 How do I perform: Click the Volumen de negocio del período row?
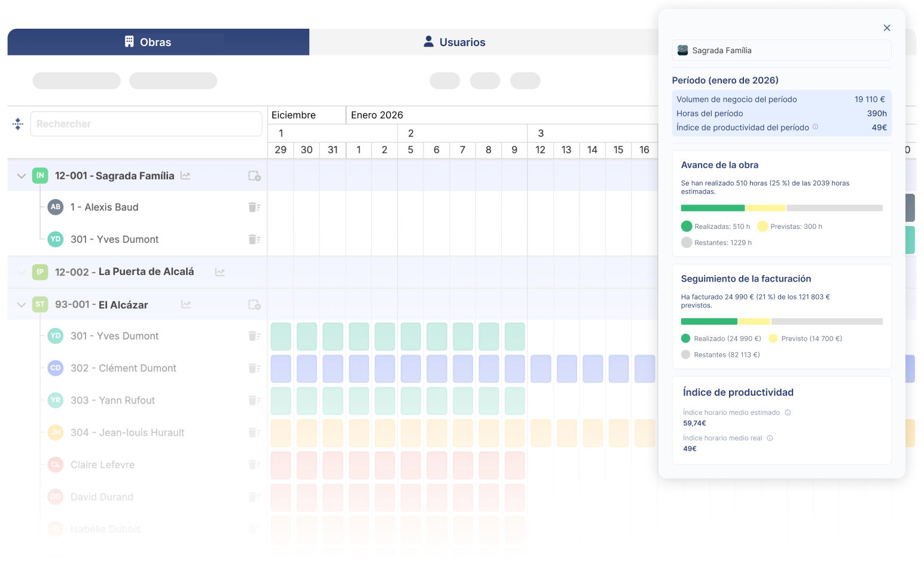(781, 99)
